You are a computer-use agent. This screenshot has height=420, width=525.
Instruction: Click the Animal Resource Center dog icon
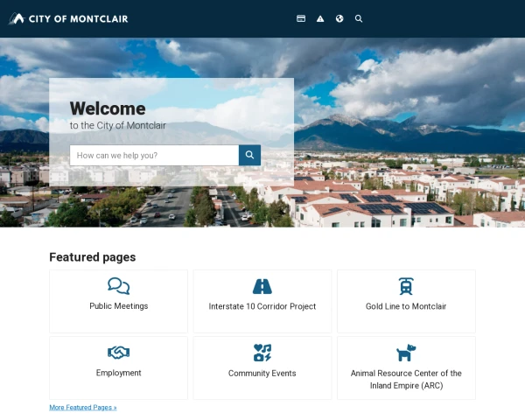[406, 353]
